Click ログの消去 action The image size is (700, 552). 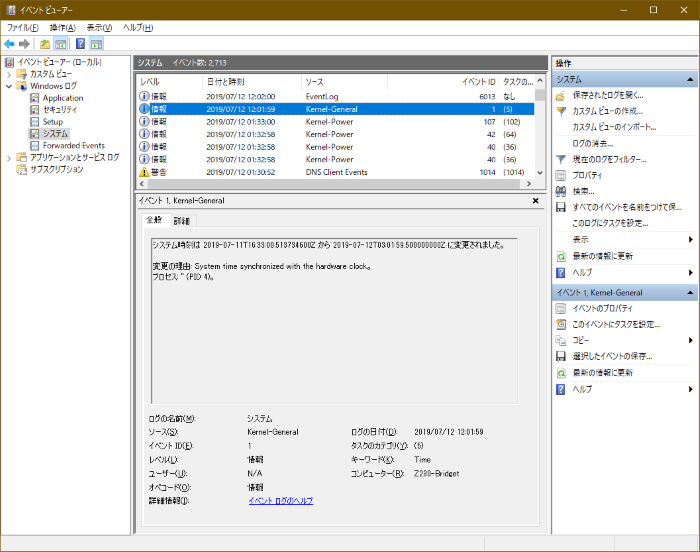(592, 143)
